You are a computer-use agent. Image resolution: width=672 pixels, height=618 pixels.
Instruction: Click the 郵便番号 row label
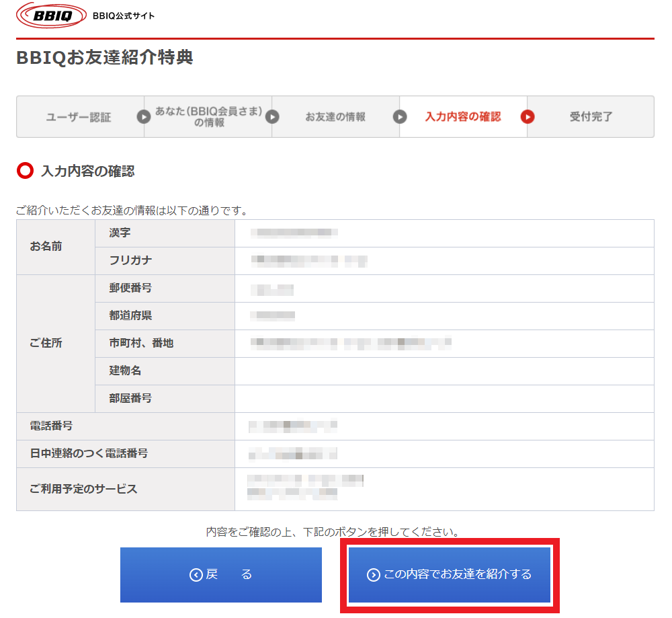130,288
